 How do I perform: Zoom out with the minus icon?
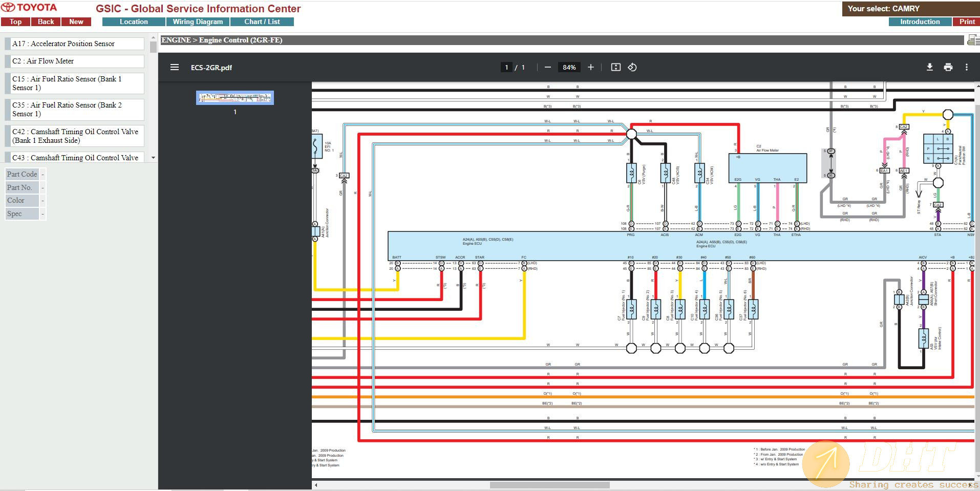tap(548, 67)
